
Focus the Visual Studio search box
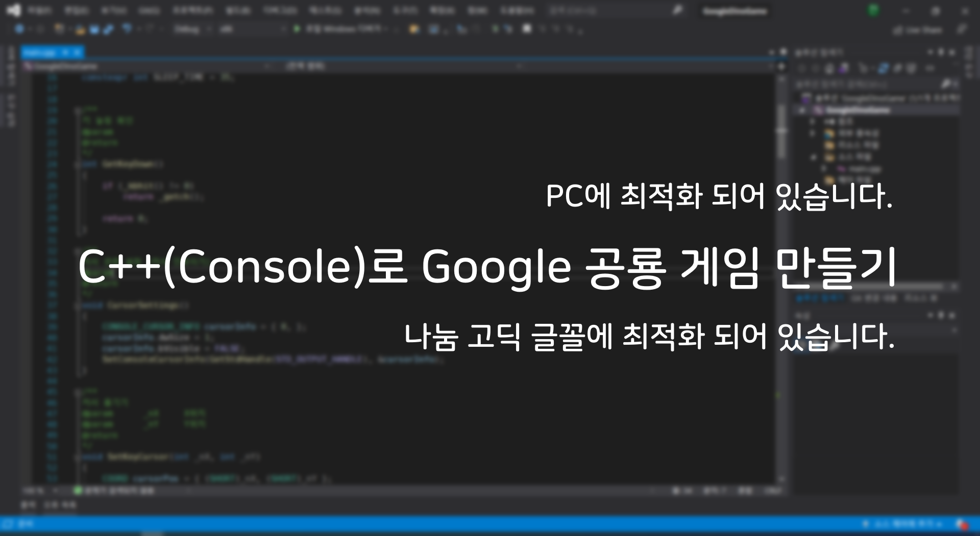click(616, 10)
